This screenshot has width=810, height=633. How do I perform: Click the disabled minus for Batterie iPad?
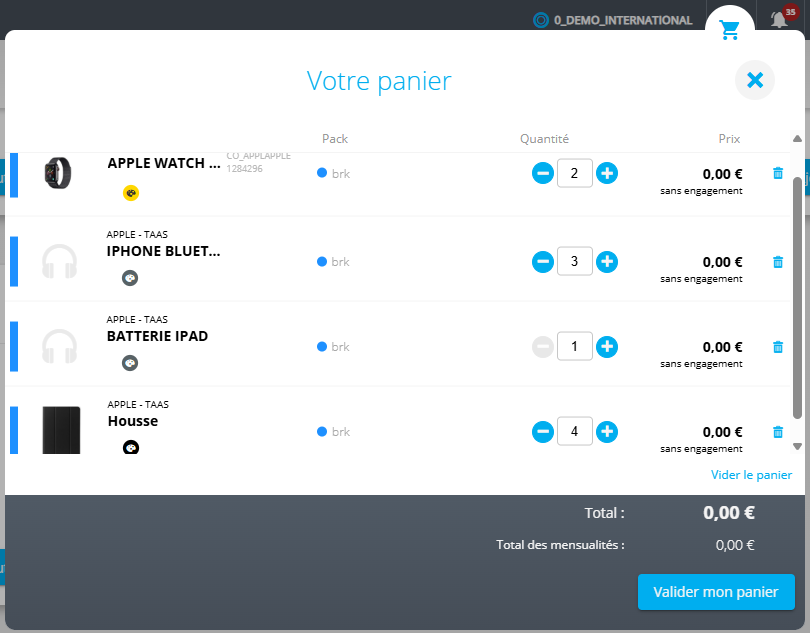[x=543, y=347]
